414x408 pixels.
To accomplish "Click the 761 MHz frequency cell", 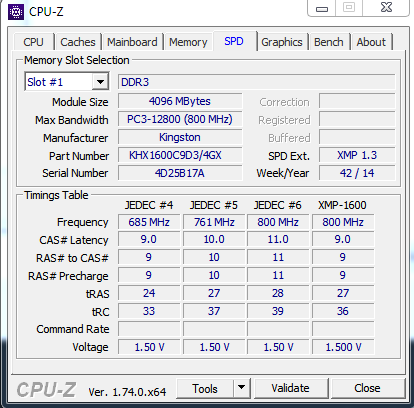I will point(214,222).
